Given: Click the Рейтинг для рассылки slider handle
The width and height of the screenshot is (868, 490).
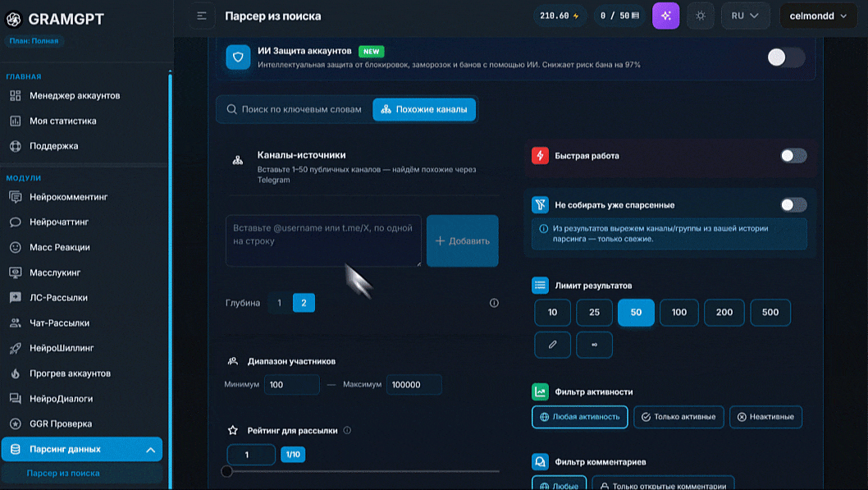Looking at the screenshot, I should (x=226, y=471).
